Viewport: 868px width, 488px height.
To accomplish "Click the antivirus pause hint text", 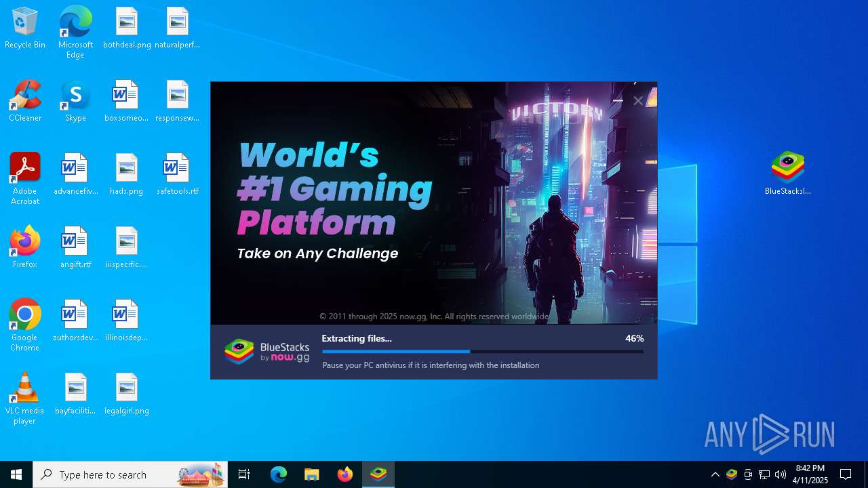I will 431,365.
